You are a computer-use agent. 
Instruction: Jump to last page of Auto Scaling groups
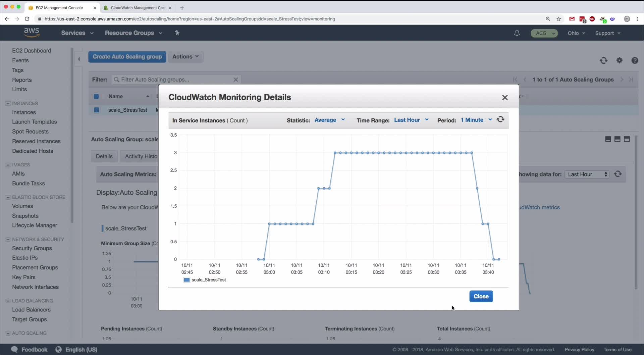pyautogui.click(x=631, y=80)
